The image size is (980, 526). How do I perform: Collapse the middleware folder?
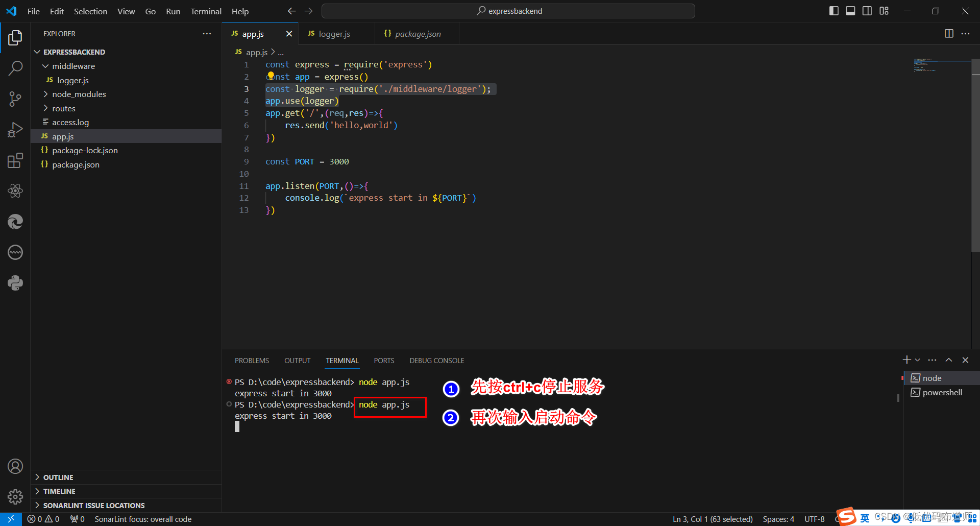pos(126,66)
